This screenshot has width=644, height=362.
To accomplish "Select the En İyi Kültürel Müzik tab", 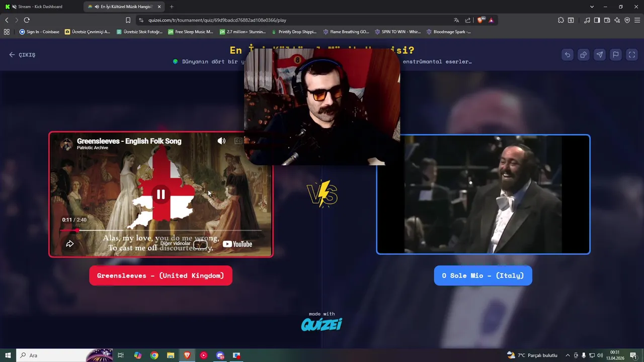I will coord(123,7).
